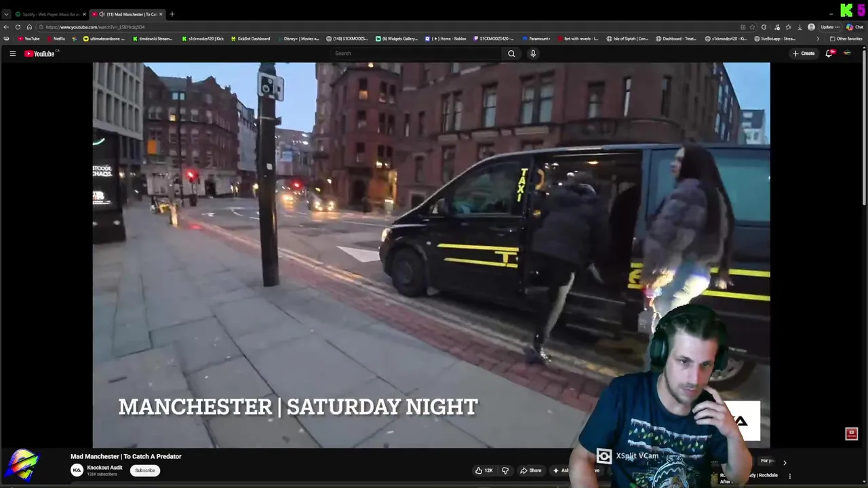
Task: Open the suggested video three-dot menu
Action: pyautogui.click(x=789, y=476)
